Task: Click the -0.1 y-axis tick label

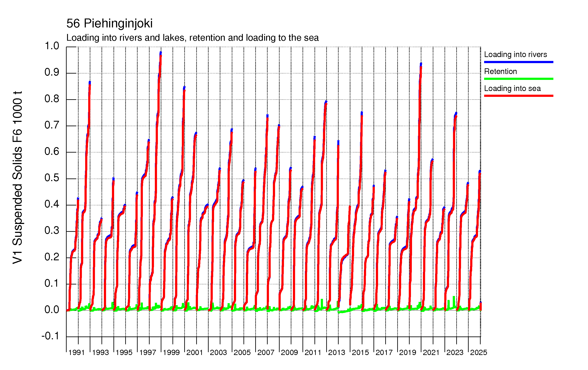Action: click(x=50, y=336)
